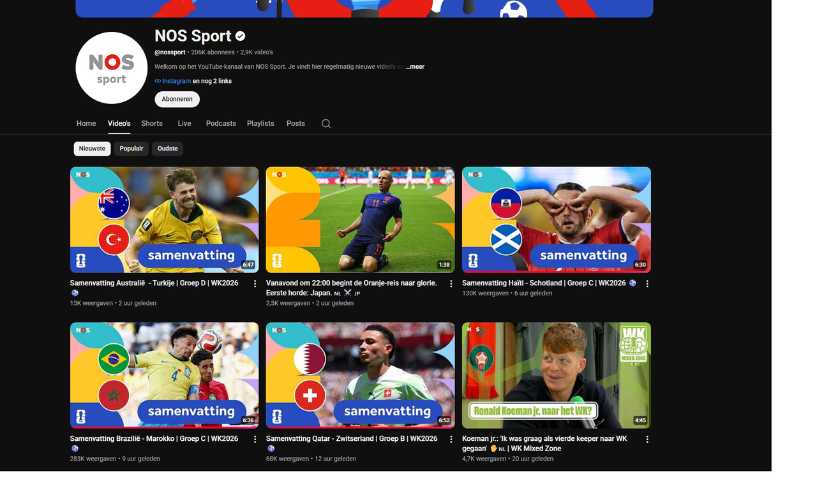Select the Nieuwste sort filter

pyautogui.click(x=93, y=149)
